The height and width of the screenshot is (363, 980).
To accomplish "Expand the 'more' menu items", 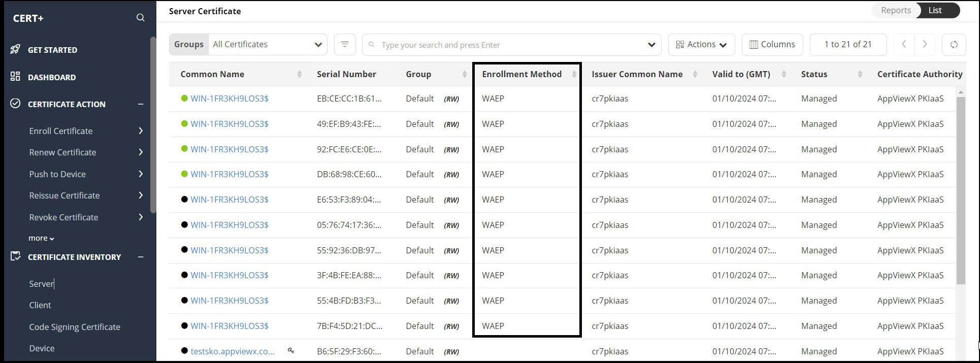I will pos(41,238).
